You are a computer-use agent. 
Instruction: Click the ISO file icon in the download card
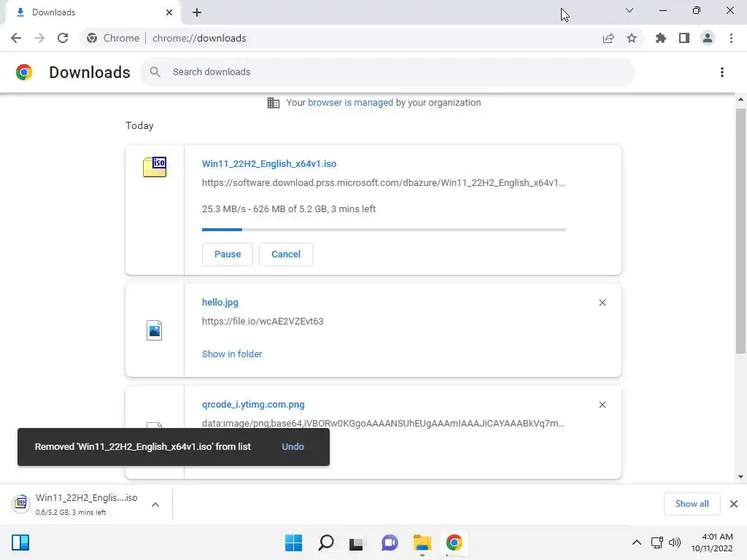pyautogui.click(x=155, y=167)
